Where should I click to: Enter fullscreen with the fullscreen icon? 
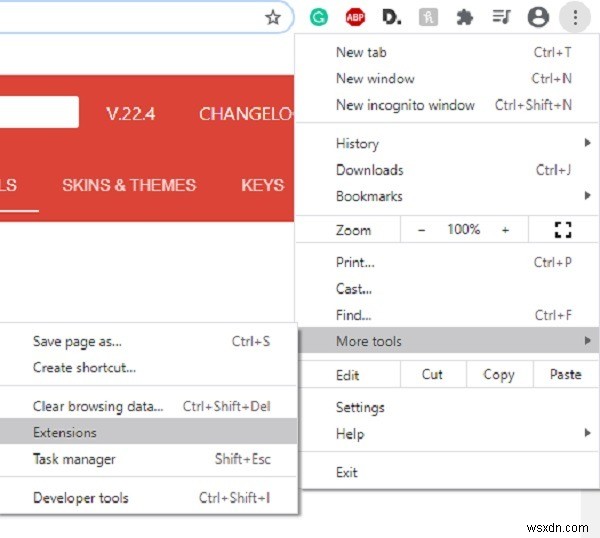pyautogui.click(x=563, y=230)
